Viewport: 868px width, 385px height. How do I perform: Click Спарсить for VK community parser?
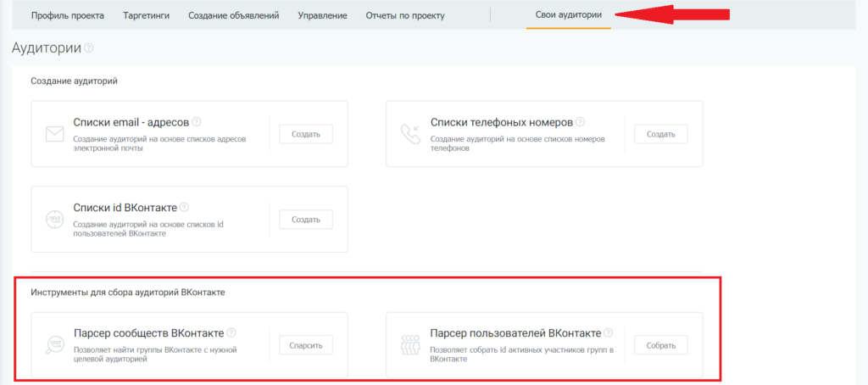[x=305, y=345]
